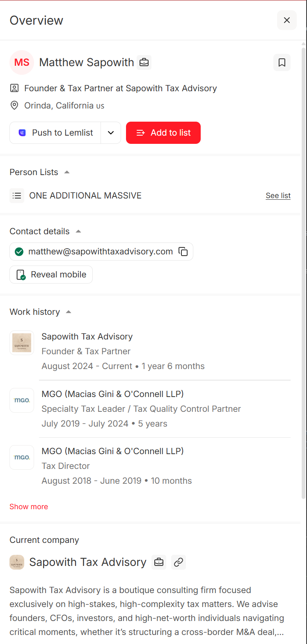Click the briefcase icon beside Matthew Sapowith's name
The height and width of the screenshot is (644, 307).
point(144,62)
